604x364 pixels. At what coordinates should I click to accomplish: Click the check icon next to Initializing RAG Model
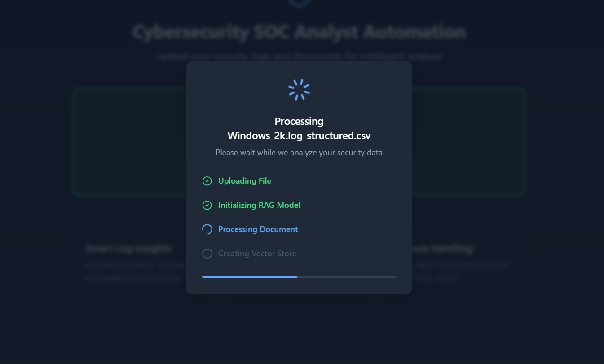(x=207, y=205)
